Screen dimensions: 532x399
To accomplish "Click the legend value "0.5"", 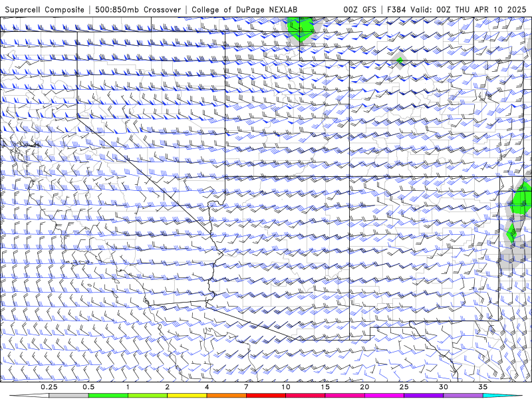I will [88, 387].
